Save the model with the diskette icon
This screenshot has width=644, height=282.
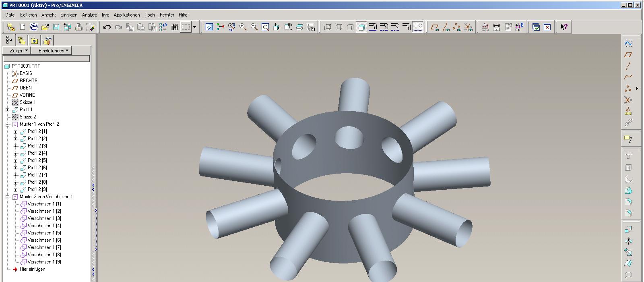pos(56,27)
